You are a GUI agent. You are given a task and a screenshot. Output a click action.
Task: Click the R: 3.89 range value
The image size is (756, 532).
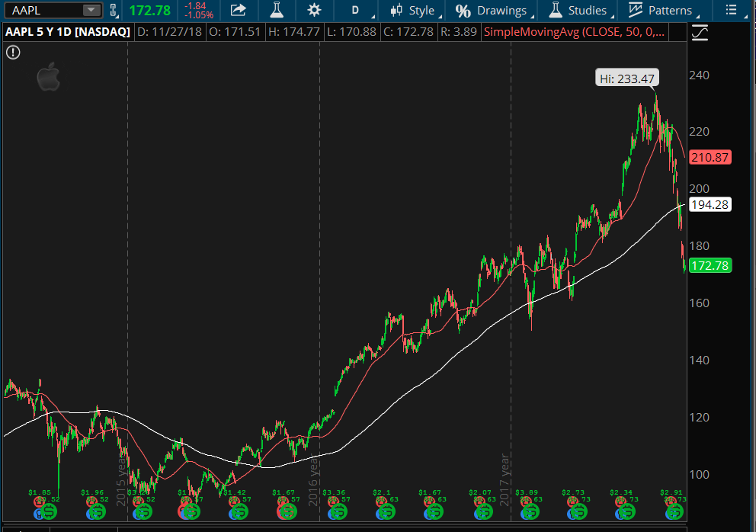[459, 32]
